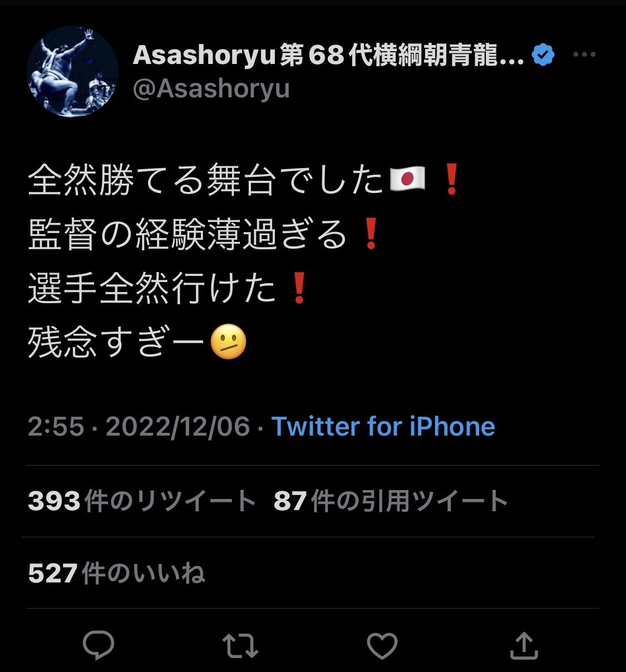
Task: Click the Asashoryu display name
Action: (328, 55)
